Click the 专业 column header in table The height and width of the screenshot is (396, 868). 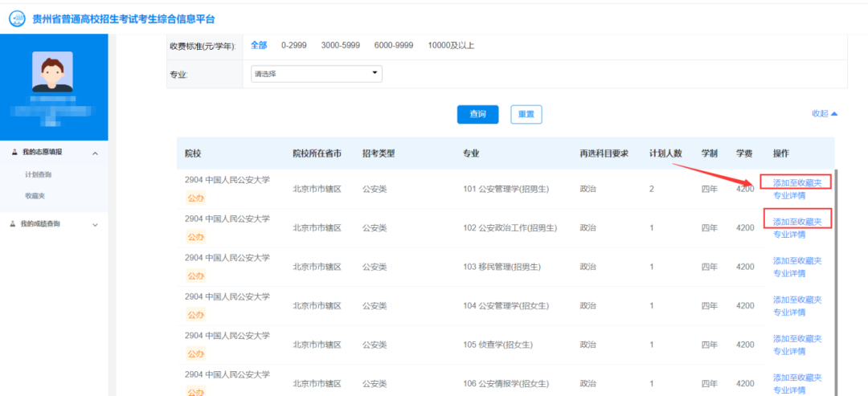[471, 153]
